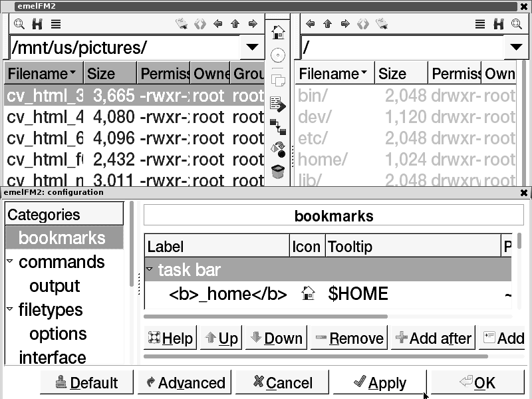
Task: Click the symlink boxes icon in center toolbar
Action: (x=278, y=127)
